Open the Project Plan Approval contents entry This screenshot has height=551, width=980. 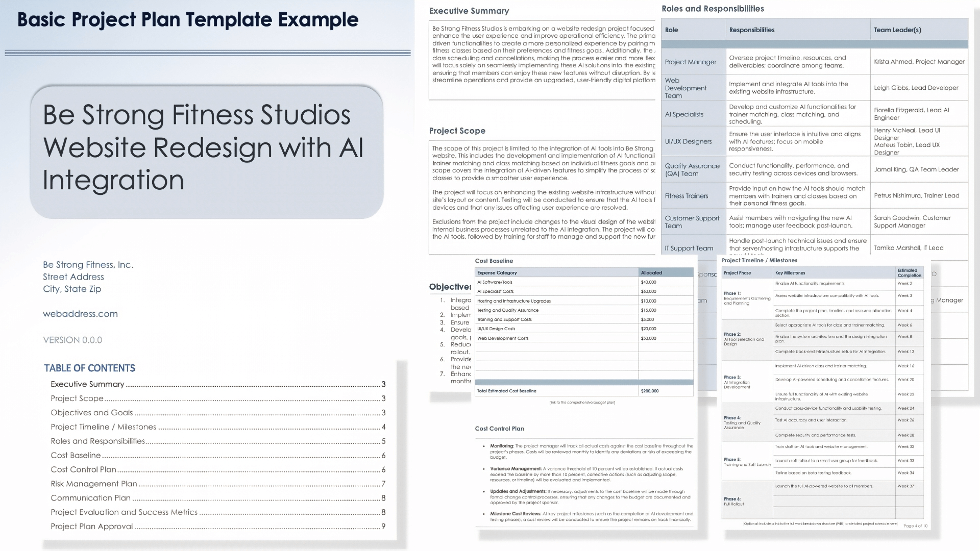218,527
